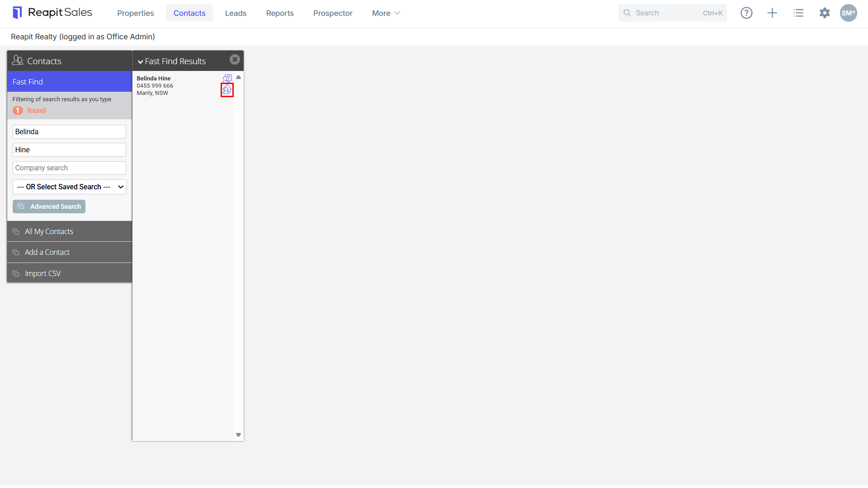Image resolution: width=868 pixels, height=488 pixels.
Task: Click the house-with-person icon beside Belinda Hine
Action: click(x=227, y=90)
